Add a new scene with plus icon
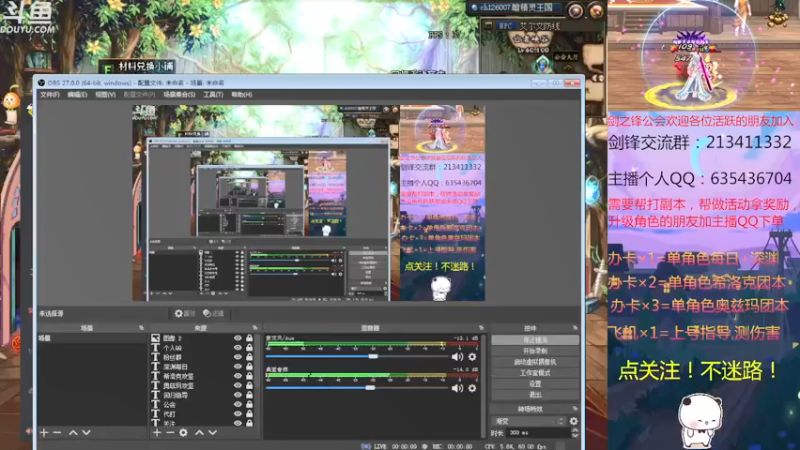The image size is (800, 450). (44, 433)
